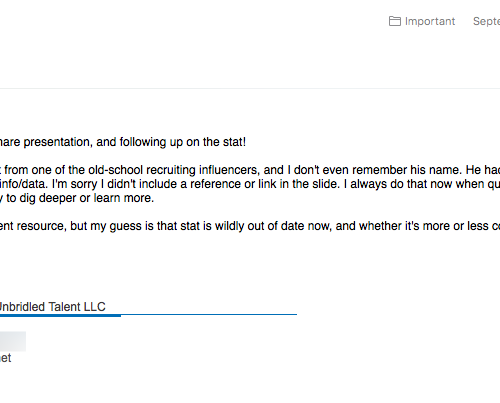
Task: Click the words 'wildly out of date now'
Action: coord(273,226)
